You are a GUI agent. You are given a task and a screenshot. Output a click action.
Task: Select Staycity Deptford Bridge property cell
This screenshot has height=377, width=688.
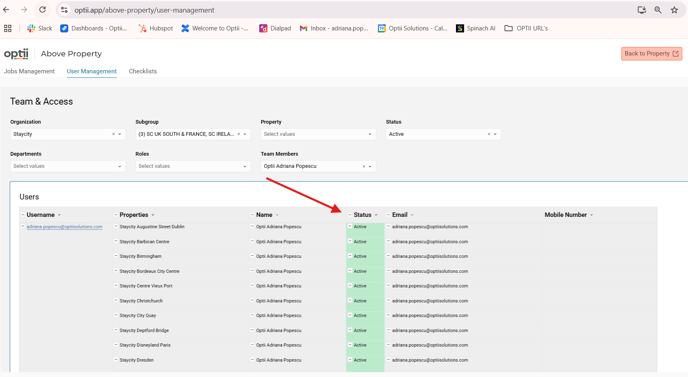[x=144, y=330]
